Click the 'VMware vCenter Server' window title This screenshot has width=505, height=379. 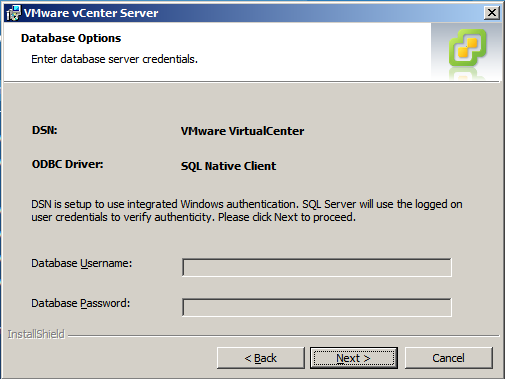tap(91, 13)
